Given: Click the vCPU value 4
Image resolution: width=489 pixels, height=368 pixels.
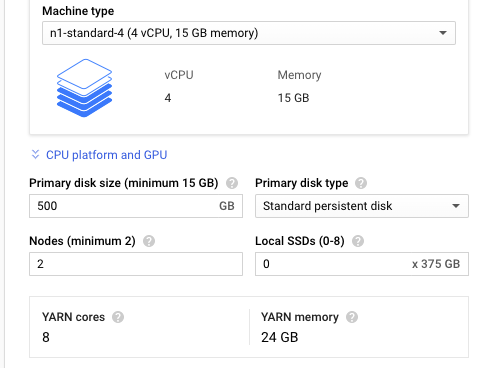Looking at the screenshot, I should [x=168, y=98].
